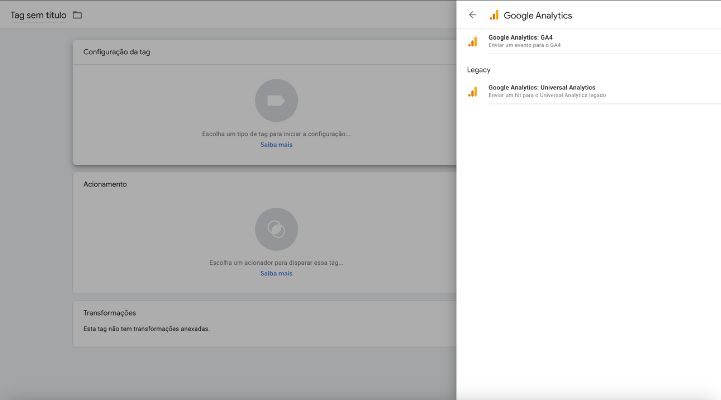Image resolution: width=721 pixels, height=400 pixels.
Task: Click the Configuração da tag heading
Action: [x=117, y=52]
